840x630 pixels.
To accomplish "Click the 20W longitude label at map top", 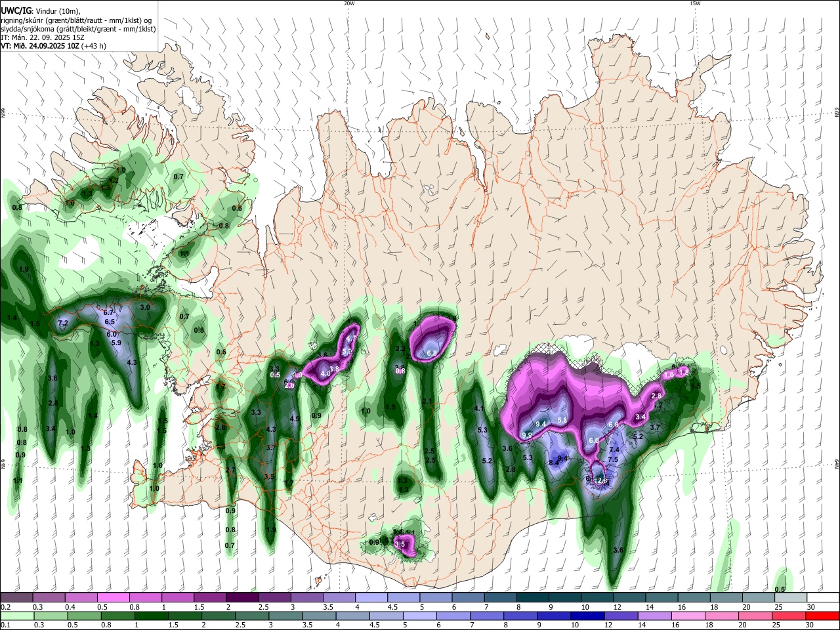I will pyautogui.click(x=349, y=3).
